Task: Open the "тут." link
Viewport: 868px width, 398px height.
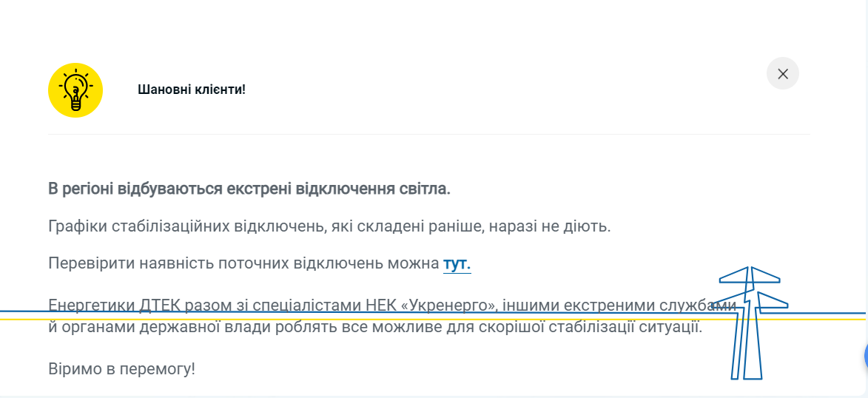Action: [x=457, y=263]
